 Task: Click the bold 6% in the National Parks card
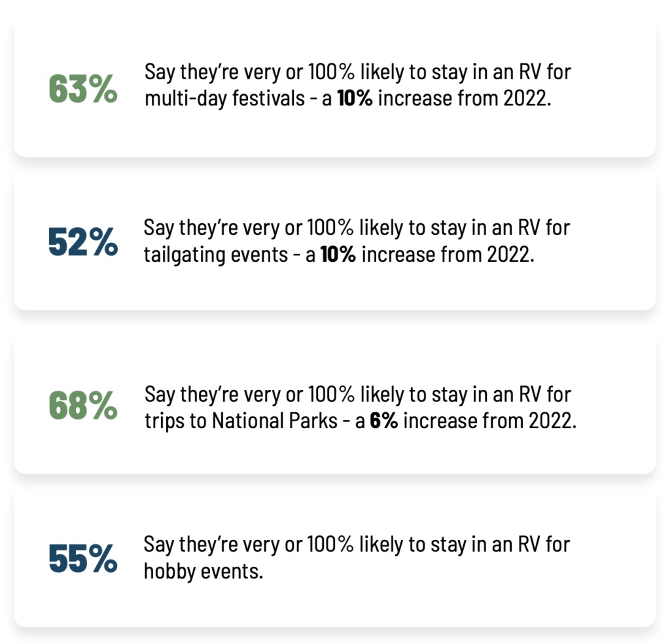click(383, 421)
